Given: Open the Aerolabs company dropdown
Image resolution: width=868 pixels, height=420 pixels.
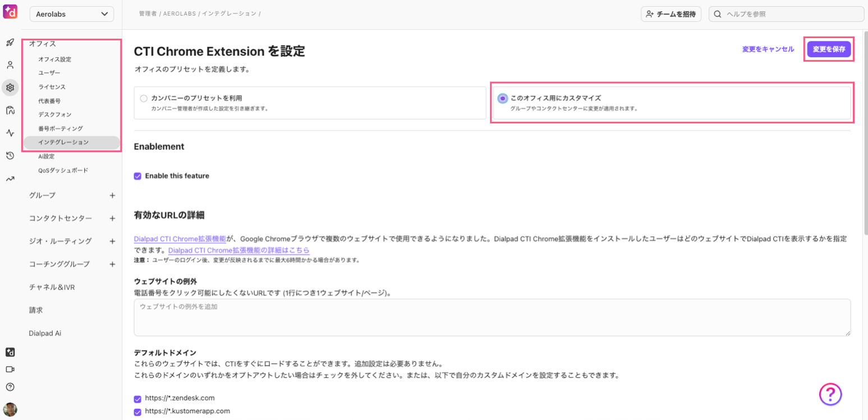Looking at the screenshot, I should tap(72, 14).
